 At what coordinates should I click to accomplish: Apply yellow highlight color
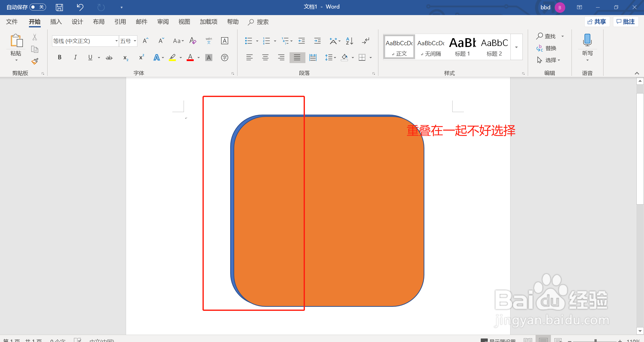tap(172, 58)
